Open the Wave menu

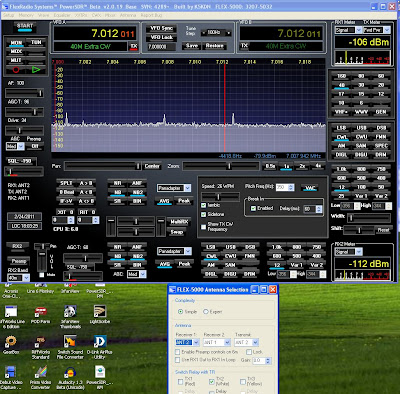[x=43, y=15]
